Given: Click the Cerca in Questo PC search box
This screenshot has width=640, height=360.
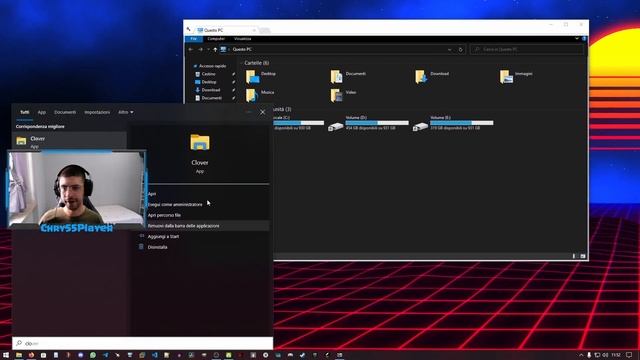Looking at the screenshot, I should point(526,49).
